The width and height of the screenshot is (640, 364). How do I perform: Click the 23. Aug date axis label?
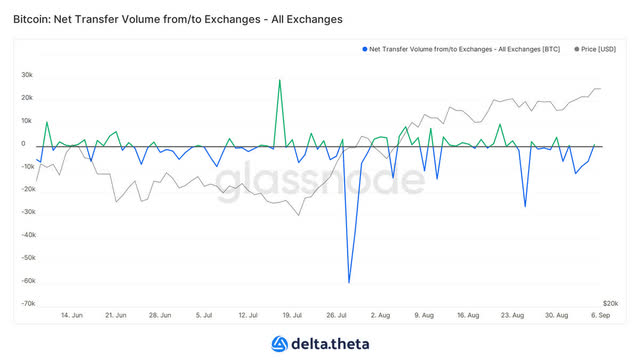point(513,315)
